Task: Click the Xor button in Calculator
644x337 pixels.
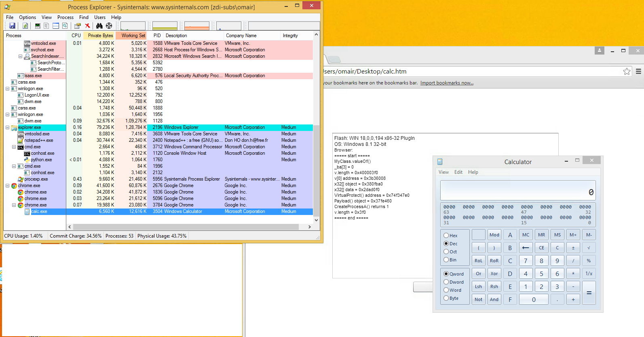Action: coord(494,274)
